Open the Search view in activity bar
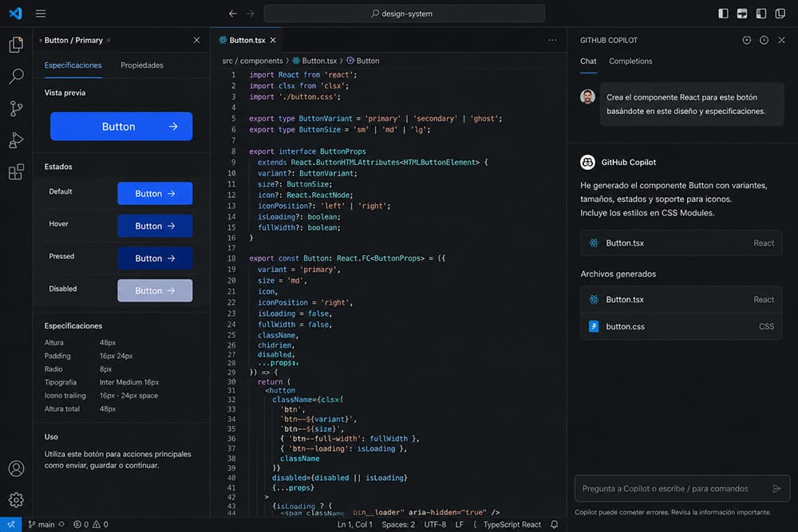 click(x=16, y=77)
